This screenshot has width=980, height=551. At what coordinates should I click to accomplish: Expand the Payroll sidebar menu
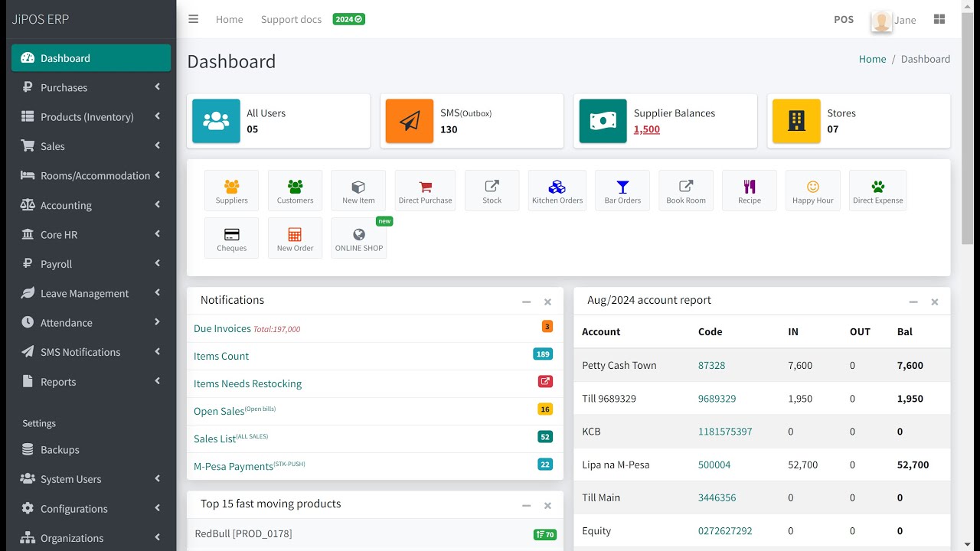pos(91,264)
